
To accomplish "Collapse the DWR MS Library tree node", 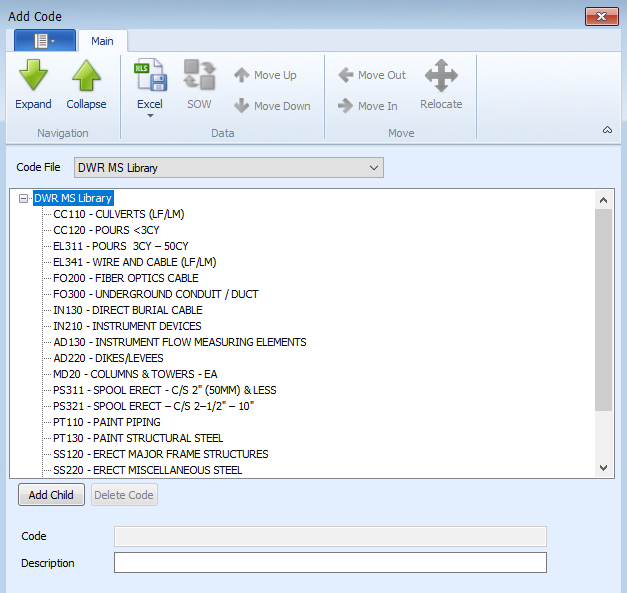I will pos(24,198).
